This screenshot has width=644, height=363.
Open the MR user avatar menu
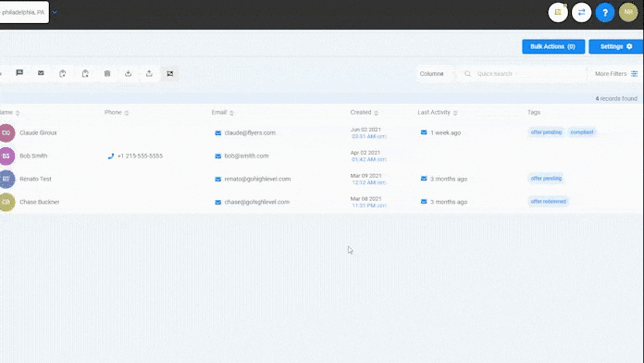pos(628,12)
